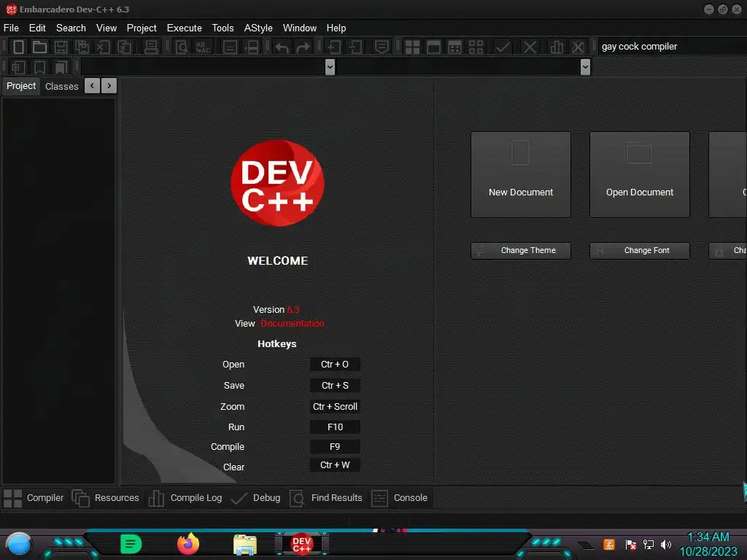Open the Console bottom tab
Screen dimensions: 747x560
coord(399,498)
